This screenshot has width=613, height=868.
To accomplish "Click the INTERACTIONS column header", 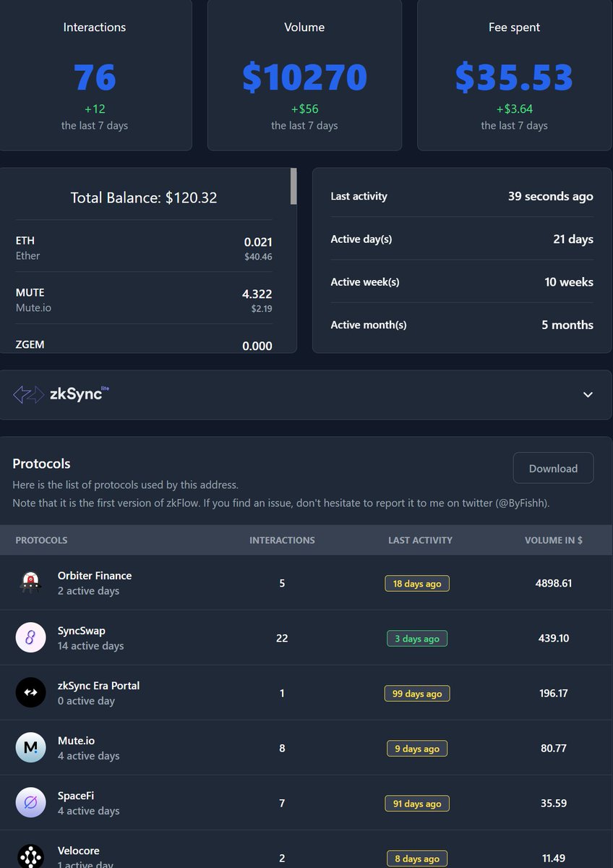I will [282, 540].
